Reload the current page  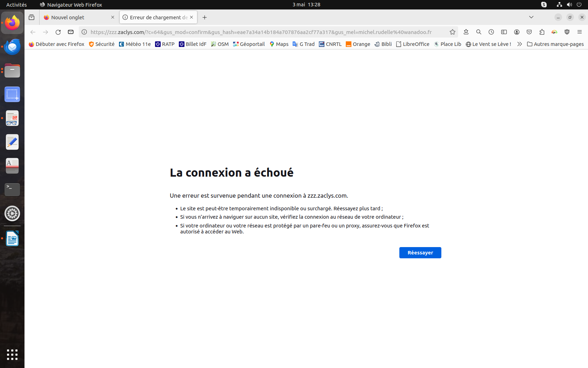tap(58, 32)
